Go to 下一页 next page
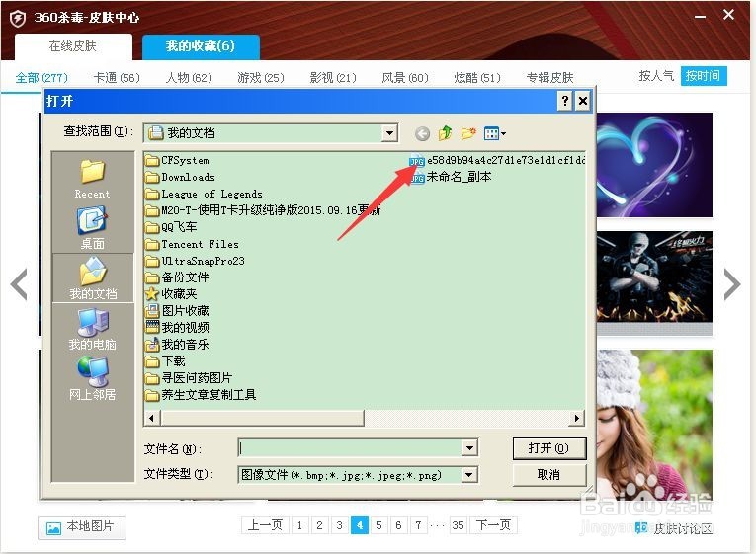This screenshot has height=554, width=756. point(494,525)
